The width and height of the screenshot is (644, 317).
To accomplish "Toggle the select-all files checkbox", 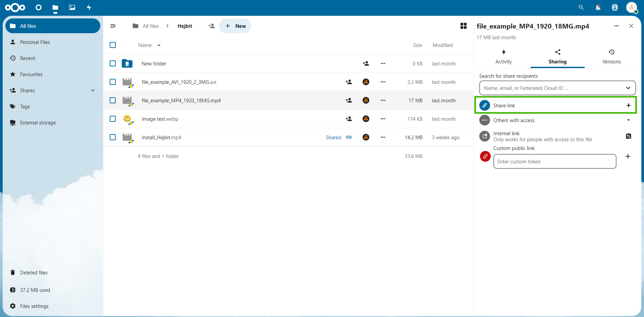I will pos(113,45).
